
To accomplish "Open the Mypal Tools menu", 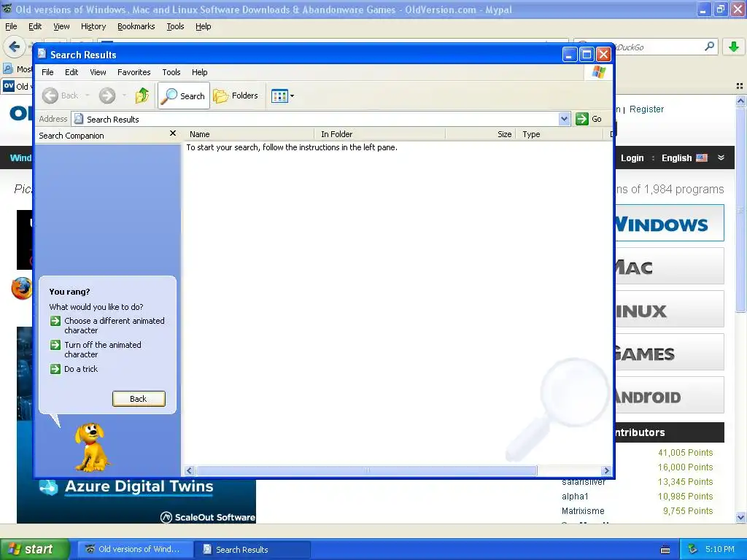I will pyautogui.click(x=175, y=27).
